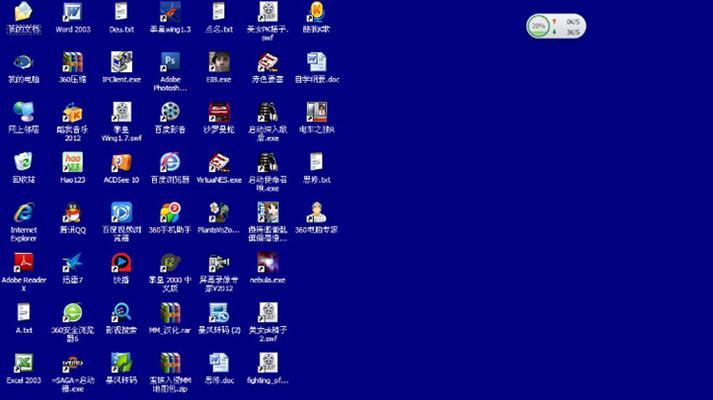Screen dimensions: 713x400
Task: Launch the Internet Explorer icon
Action: [24, 213]
